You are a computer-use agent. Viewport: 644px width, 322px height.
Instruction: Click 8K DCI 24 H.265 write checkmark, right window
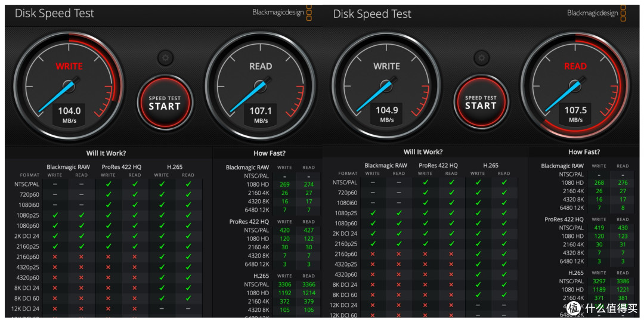pyautogui.click(x=478, y=284)
